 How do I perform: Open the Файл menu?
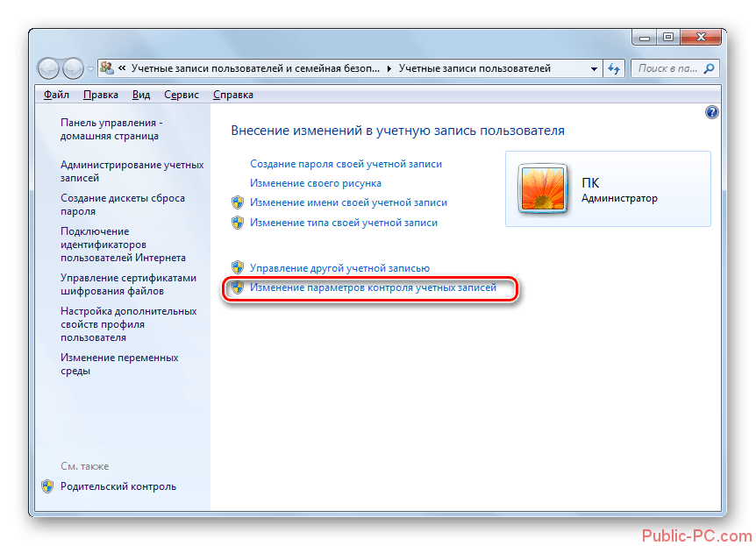pos(56,95)
